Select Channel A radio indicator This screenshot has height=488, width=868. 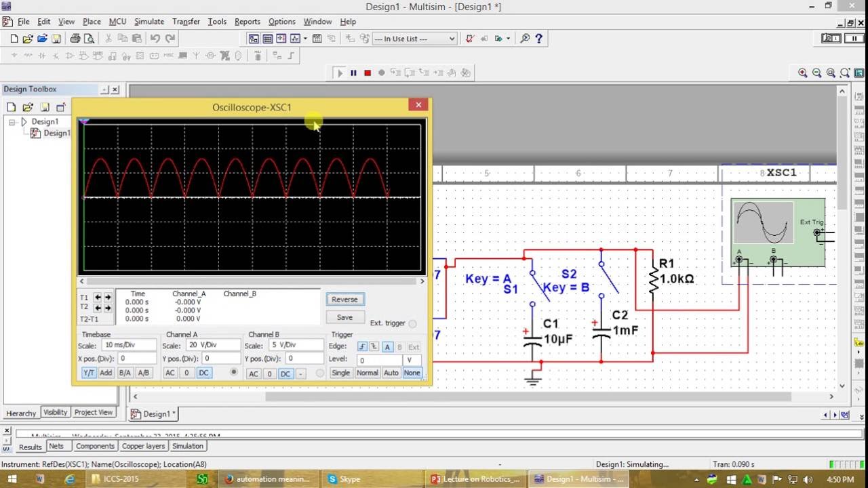234,371
